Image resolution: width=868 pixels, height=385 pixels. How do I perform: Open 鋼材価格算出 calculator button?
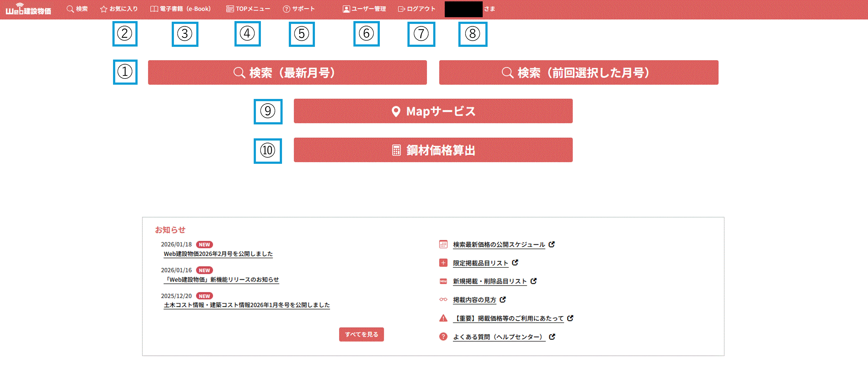433,150
